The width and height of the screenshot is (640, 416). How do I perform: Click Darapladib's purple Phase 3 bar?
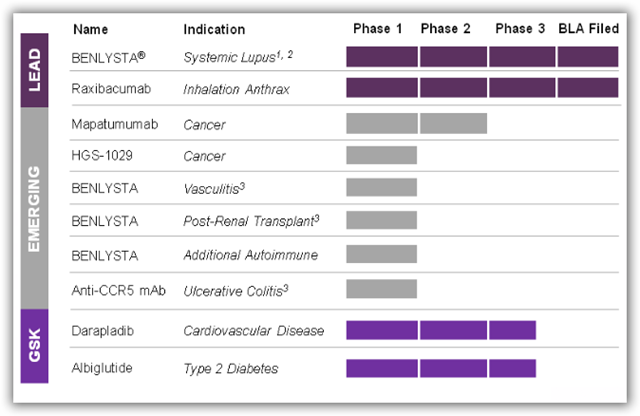pos(512,329)
